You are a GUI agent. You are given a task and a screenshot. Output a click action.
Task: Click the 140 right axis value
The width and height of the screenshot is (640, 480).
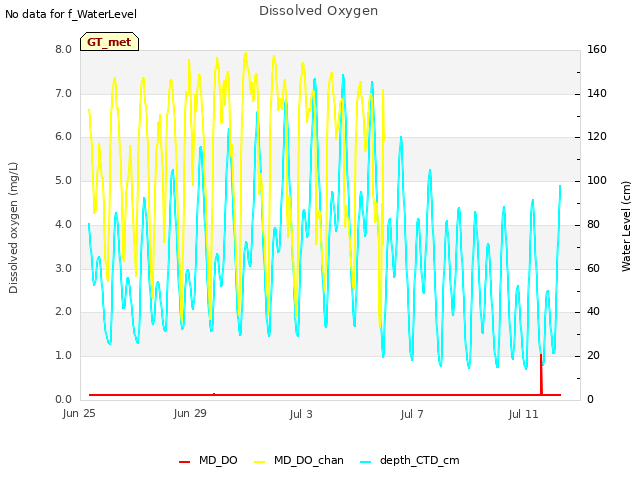click(x=597, y=93)
